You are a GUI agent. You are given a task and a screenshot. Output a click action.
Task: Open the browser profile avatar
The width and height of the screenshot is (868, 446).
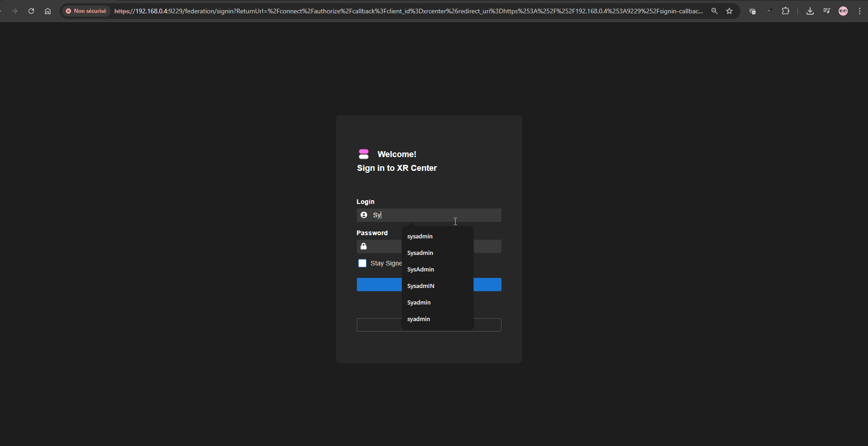click(843, 11)
